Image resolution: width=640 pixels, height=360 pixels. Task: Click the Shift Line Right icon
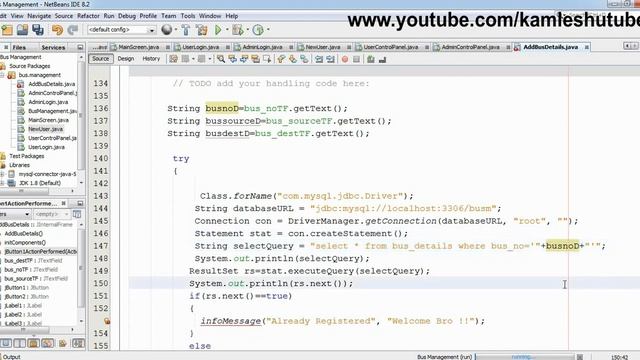[330, 59]
